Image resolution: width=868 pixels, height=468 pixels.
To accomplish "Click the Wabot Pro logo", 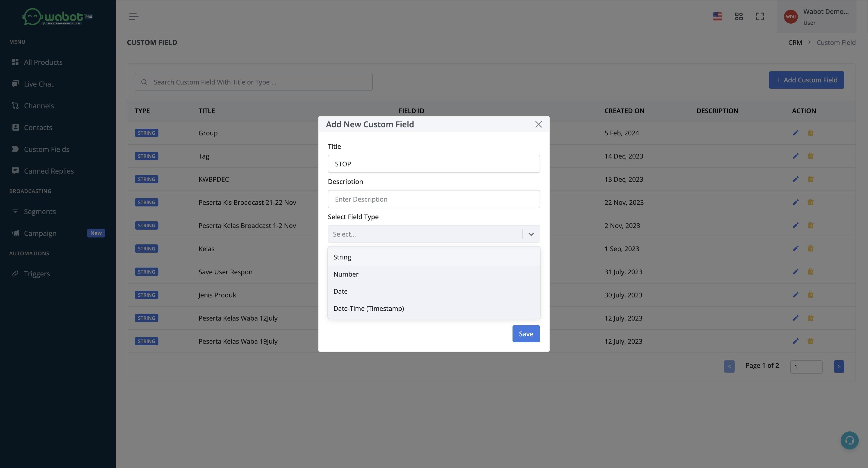I will click(x=58, y=16).
